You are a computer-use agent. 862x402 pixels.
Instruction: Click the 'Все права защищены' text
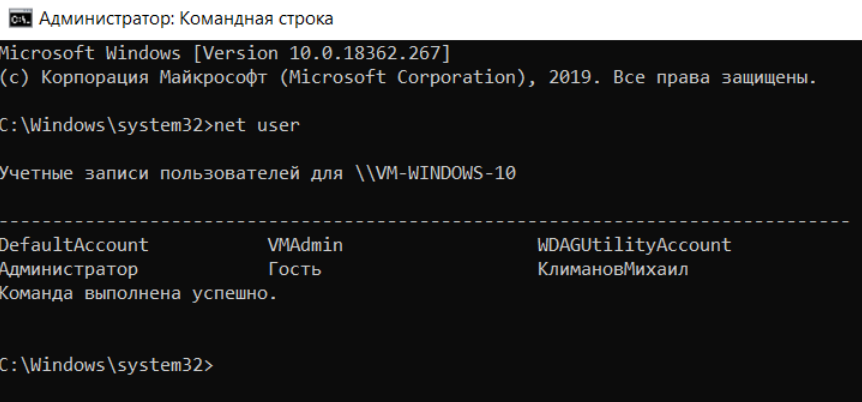coord(709,78)
